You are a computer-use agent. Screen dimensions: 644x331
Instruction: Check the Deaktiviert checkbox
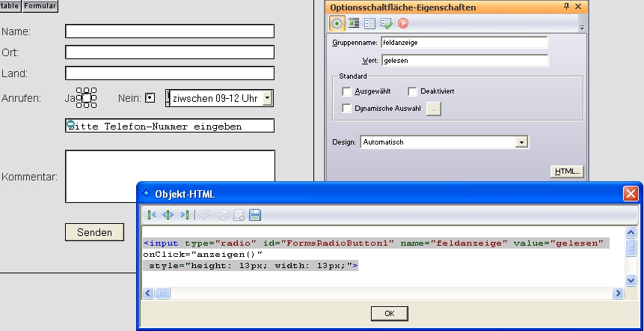click(x=413, y=91)
